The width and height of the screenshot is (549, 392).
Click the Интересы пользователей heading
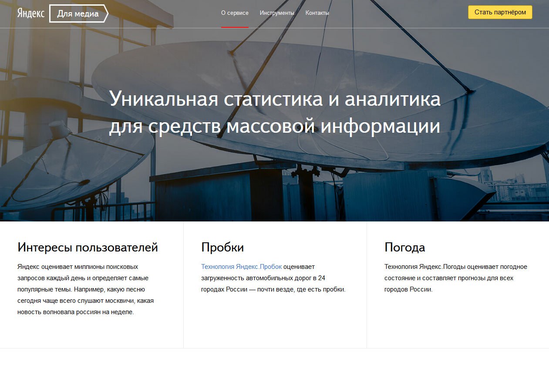[x=88, y=248]
